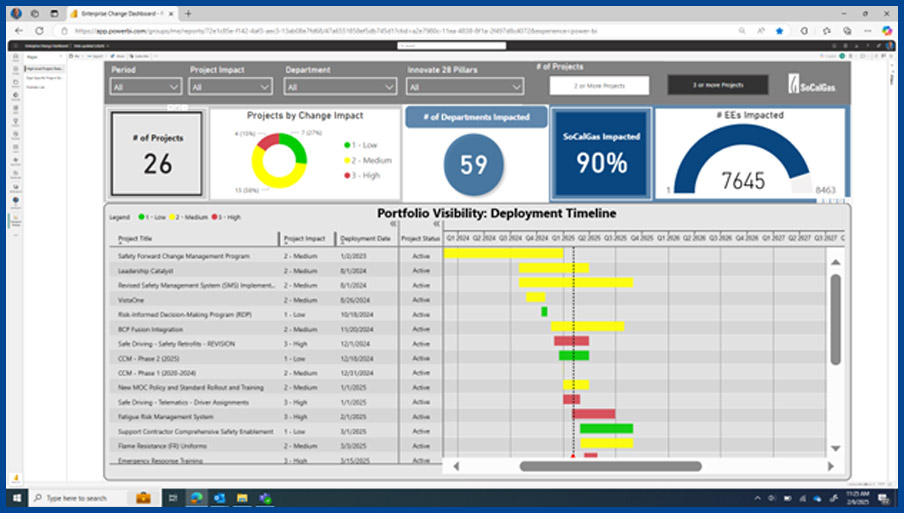
Task: Click the red High donut segment
Action: 266,141
